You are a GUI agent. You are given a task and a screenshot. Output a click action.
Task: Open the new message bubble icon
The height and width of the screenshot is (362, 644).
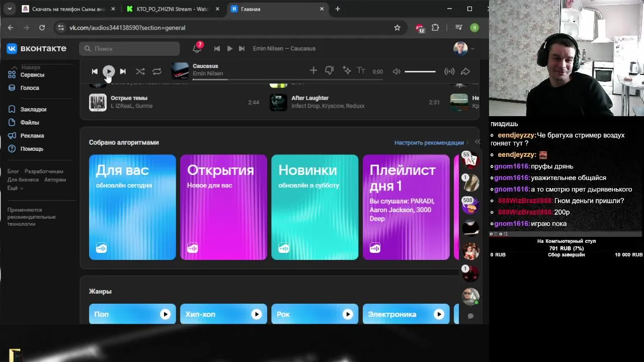click(x=470, y=316)
